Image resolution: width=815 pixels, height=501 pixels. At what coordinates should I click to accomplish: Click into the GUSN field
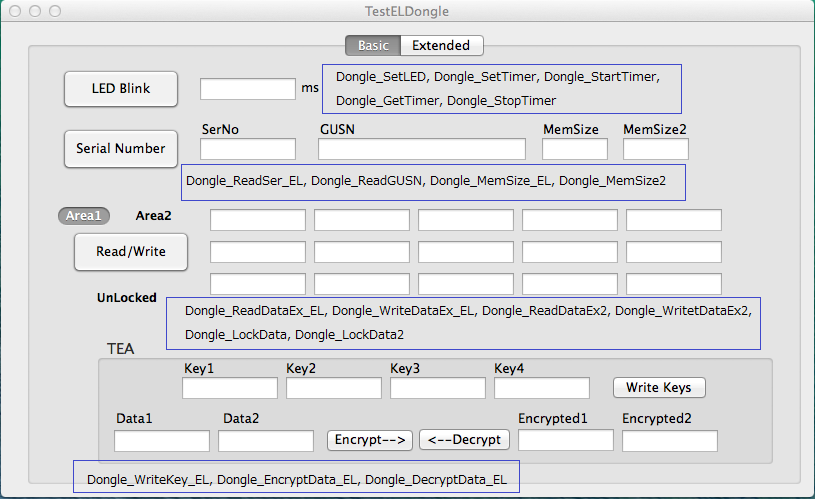422,149
